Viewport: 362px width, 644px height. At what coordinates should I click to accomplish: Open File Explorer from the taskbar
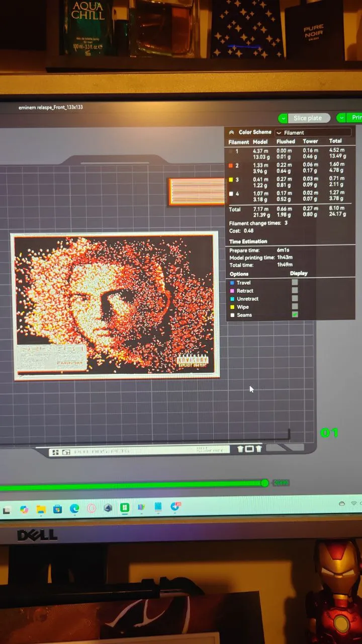pyautogui.click(x=41, y=510)
